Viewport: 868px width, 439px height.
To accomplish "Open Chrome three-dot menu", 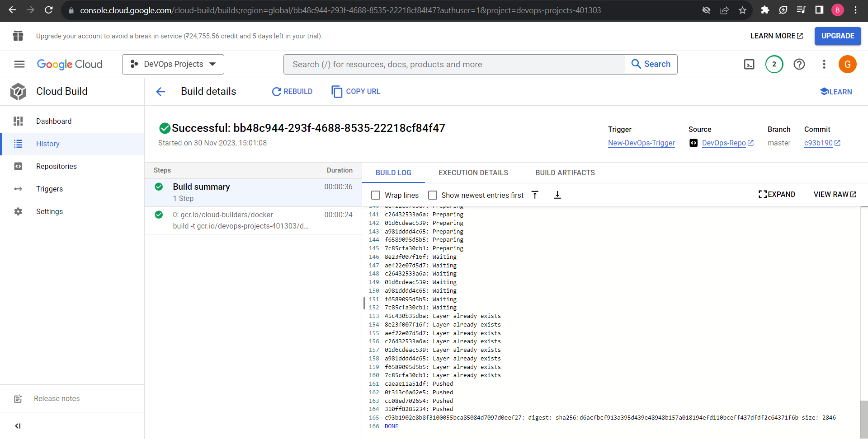I will 855,10.
